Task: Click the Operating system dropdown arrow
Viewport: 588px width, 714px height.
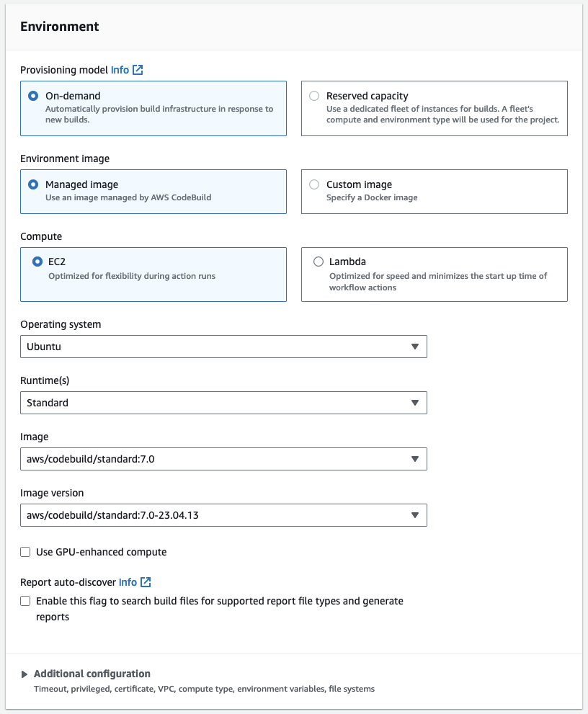Action: coord(414,347)
